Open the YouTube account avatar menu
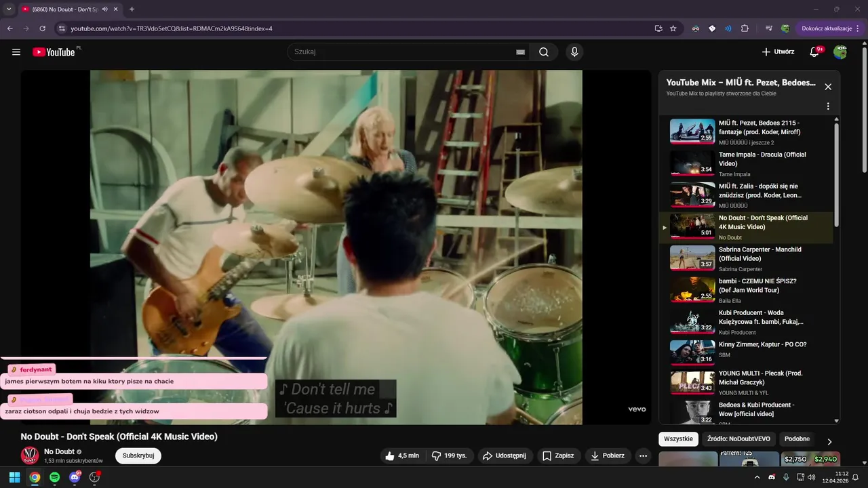Image resolution: width=868 pixels, height=488 pixels. [x=840, y=52]
